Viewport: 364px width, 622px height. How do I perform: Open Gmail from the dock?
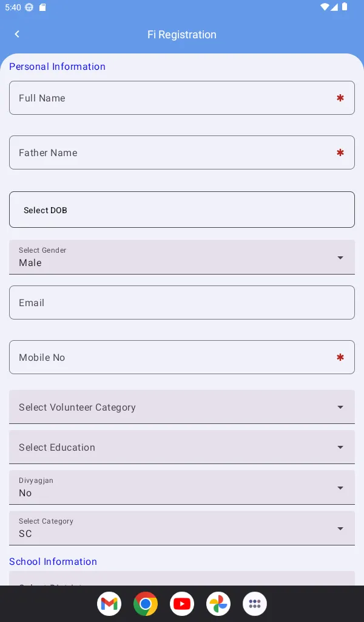point(109,604)
